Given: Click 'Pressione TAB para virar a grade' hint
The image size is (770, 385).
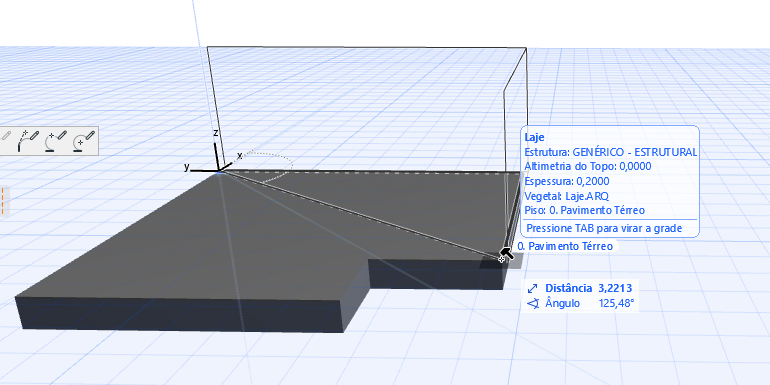Looking at the screenshot, I should click(604, 228).
